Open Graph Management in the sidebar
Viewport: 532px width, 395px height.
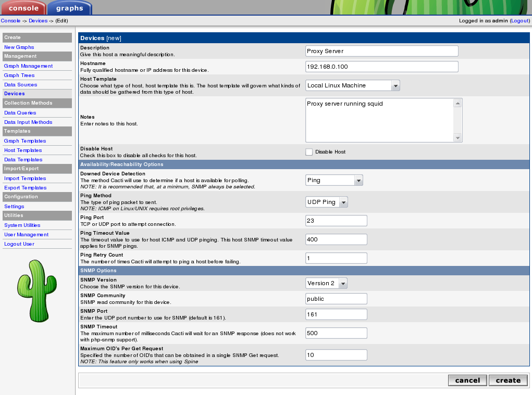pyautogui.click(x=28, y=66)
